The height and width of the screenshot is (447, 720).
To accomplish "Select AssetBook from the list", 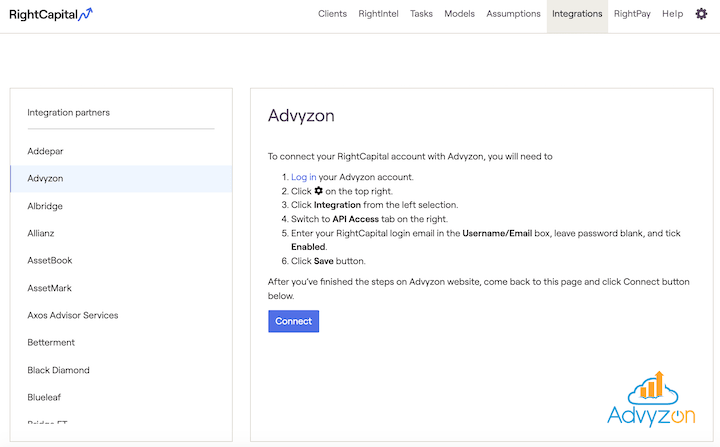I will [121, 260].
